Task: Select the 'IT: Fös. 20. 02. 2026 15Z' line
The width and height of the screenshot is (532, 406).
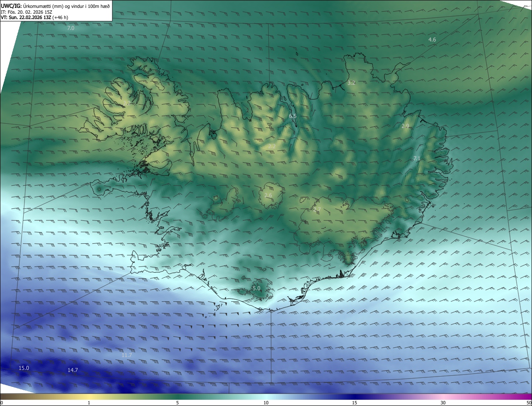Action: point(27,12)
